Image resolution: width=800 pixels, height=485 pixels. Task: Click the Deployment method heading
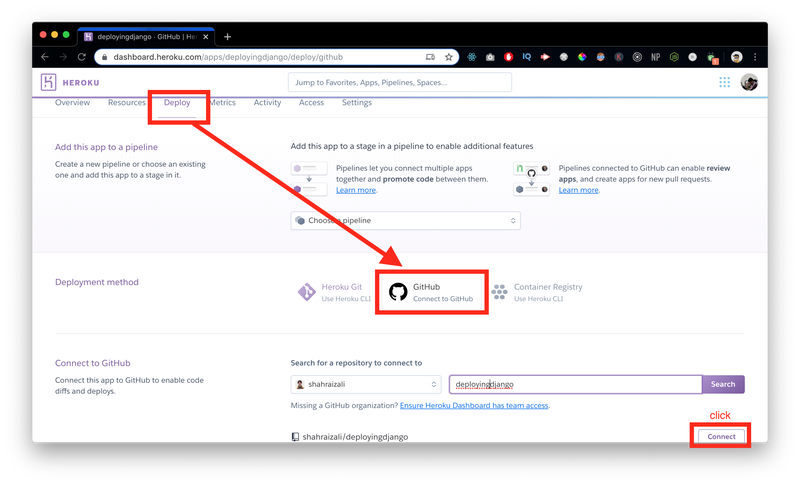point(96,282)
